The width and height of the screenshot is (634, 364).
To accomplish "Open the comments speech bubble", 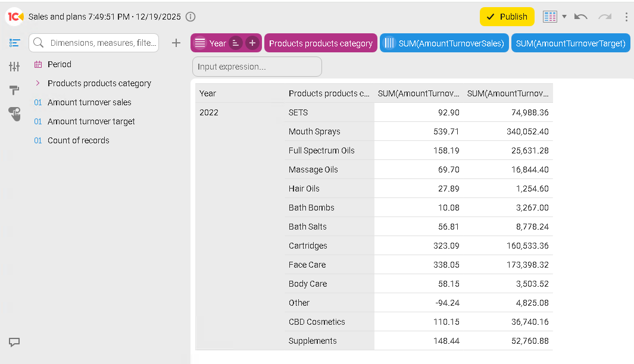I will tap(14, 342).
